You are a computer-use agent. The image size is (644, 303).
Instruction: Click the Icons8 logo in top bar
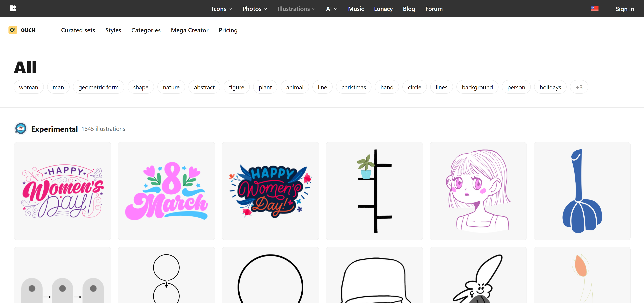[x=13, y=8]
